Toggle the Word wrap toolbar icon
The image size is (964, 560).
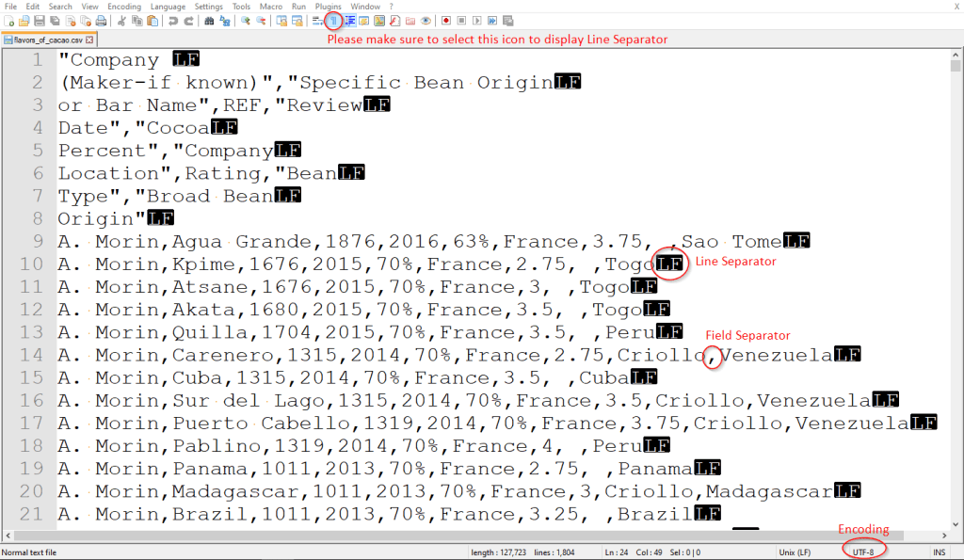coord(318,20)
